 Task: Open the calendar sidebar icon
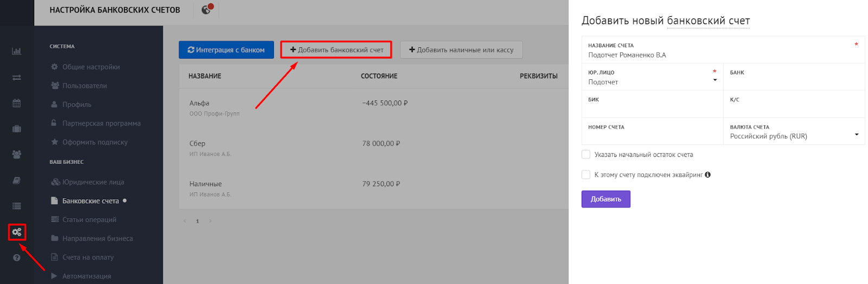(17, 103)
